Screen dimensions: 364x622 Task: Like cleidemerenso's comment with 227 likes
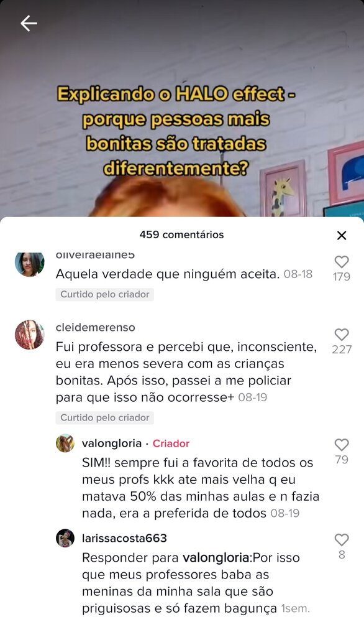(x=342, y=335)
